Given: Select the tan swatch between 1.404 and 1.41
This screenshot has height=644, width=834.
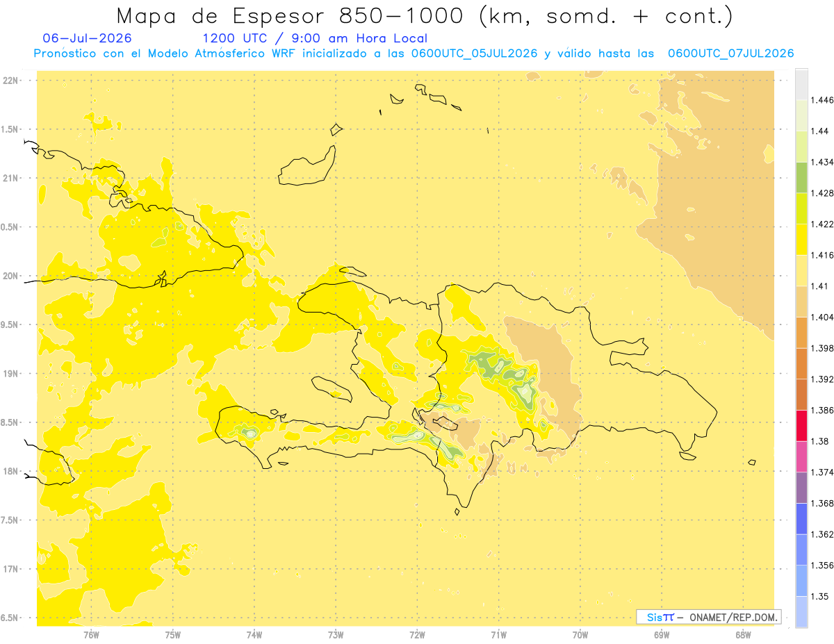Looking at the screenshot, I should [801, 302].
